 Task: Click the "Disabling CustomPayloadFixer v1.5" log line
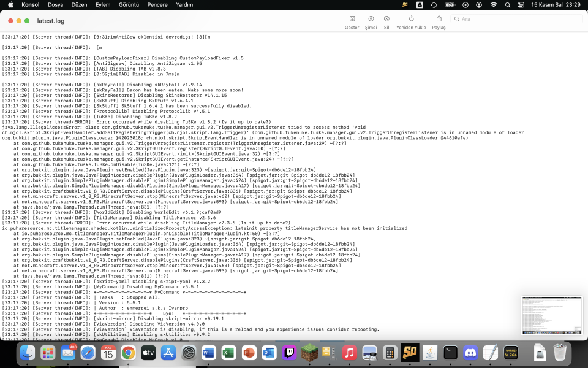[123, 58]
